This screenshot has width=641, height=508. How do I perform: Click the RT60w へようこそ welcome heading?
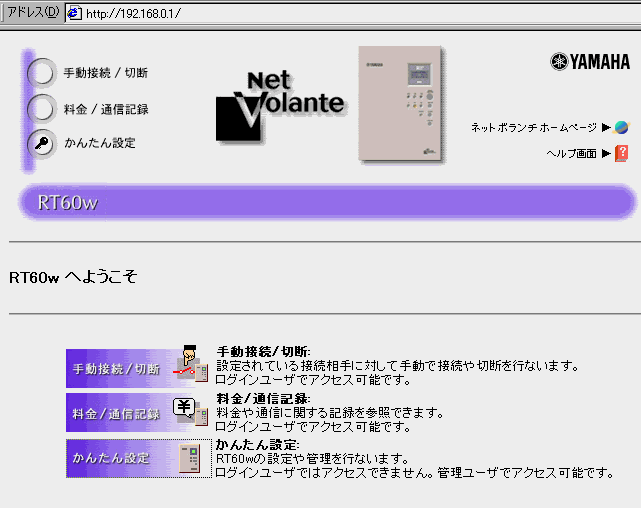coord(73,277)
